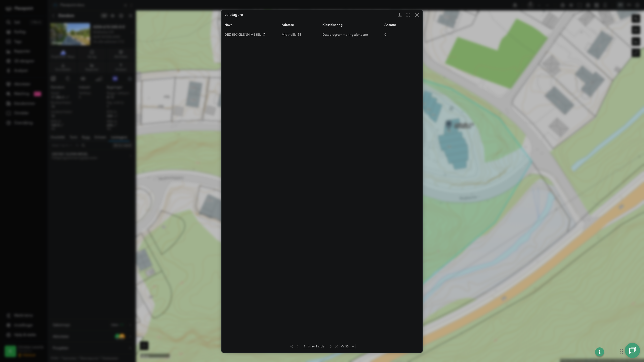The width and height of the screenshot is (644, 362).
Task: Download the Leietagere table
Action: point(399,15)
